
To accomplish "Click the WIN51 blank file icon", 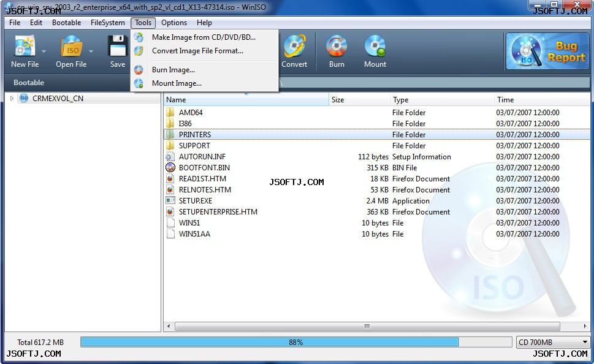I will click(170, 222).
